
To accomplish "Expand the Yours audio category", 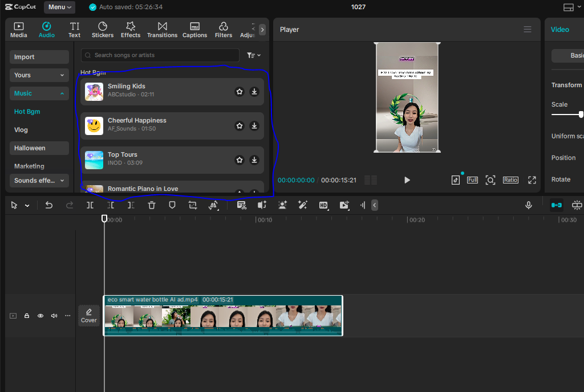I will 39,75.
